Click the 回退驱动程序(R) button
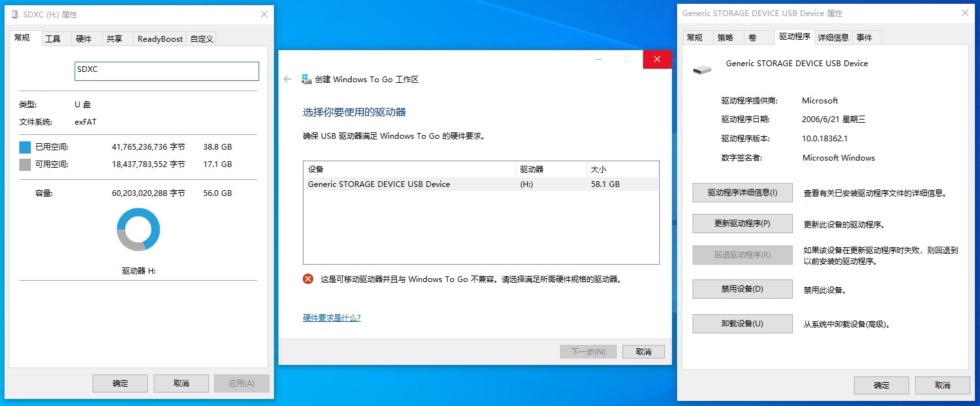The height and width of the screenshot is (406, 980). tap(743, 255)
